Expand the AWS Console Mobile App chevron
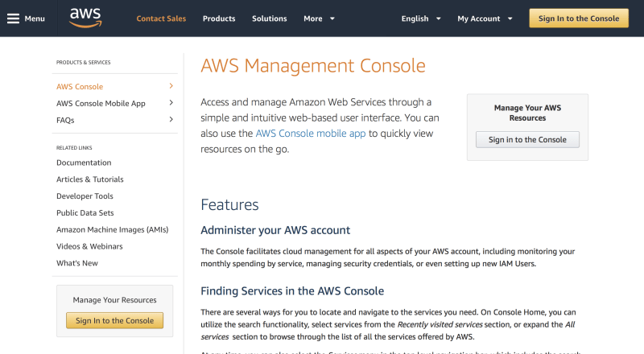The width and height of the screenshot is (644, 354). click(x=171, y=103)
